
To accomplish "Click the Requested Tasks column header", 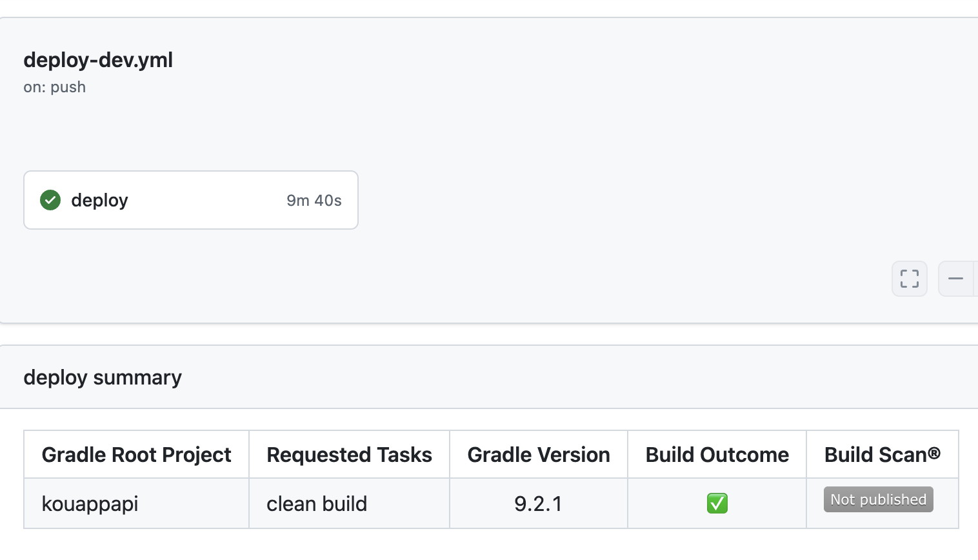I will pyautogui.click(x=349, y=455).
